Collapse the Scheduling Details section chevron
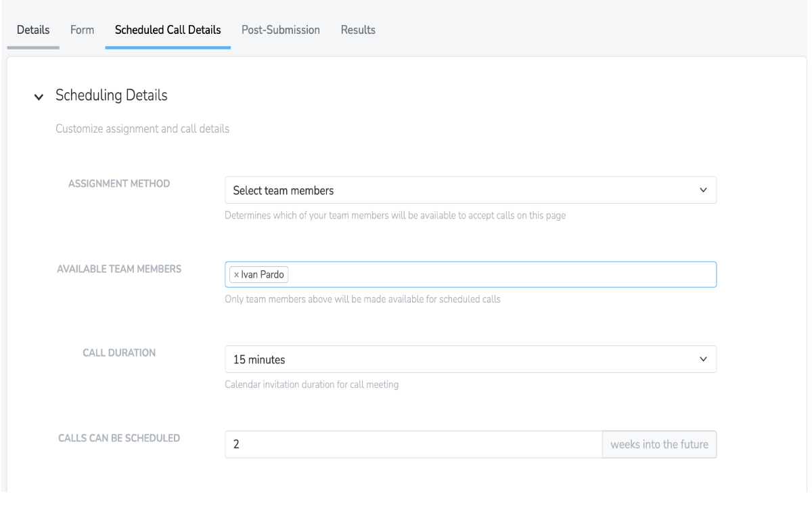The height and width of the screenshot is (528, 812). pyautogui.click(x=37, y=97)
